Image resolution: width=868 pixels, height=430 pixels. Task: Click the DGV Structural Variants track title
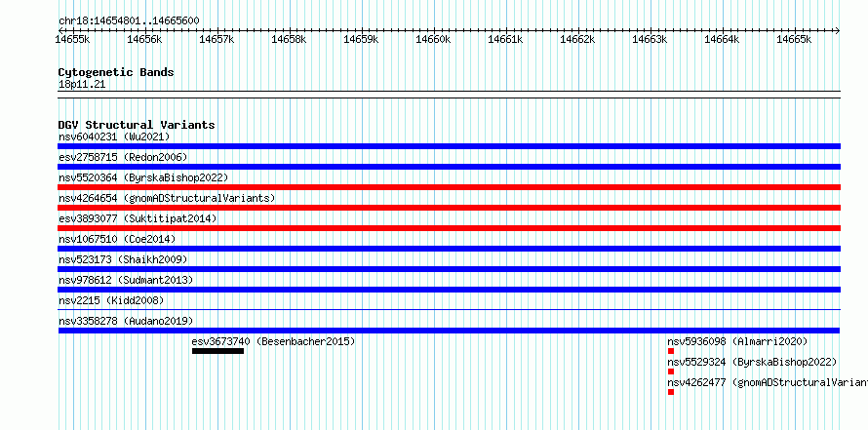(137, 125)
